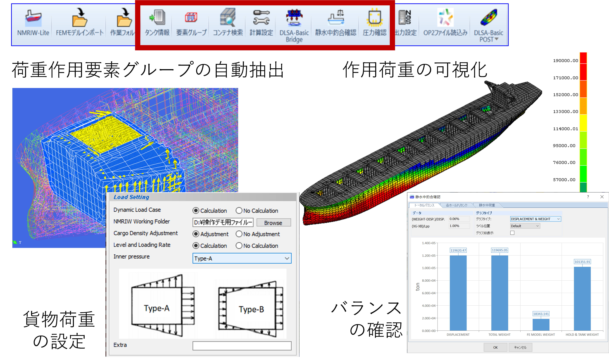Click the Type-A pressure diagram

pos(163,305)
